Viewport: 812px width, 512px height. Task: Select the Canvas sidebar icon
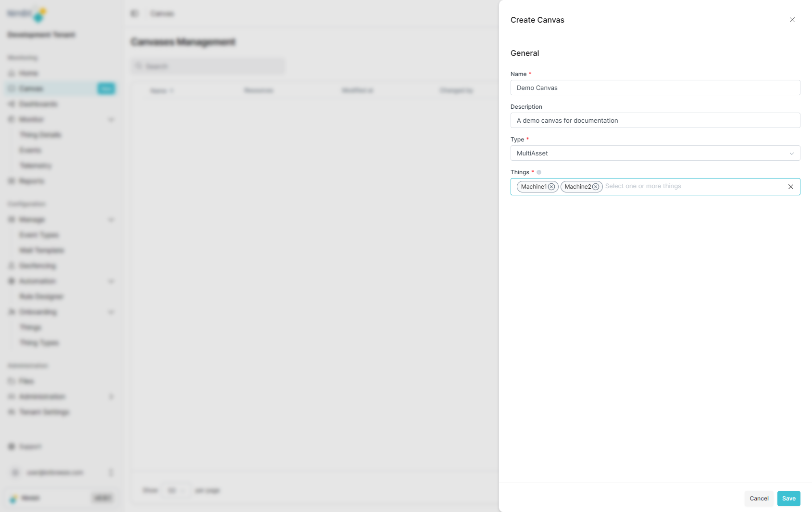pos(11,89)
